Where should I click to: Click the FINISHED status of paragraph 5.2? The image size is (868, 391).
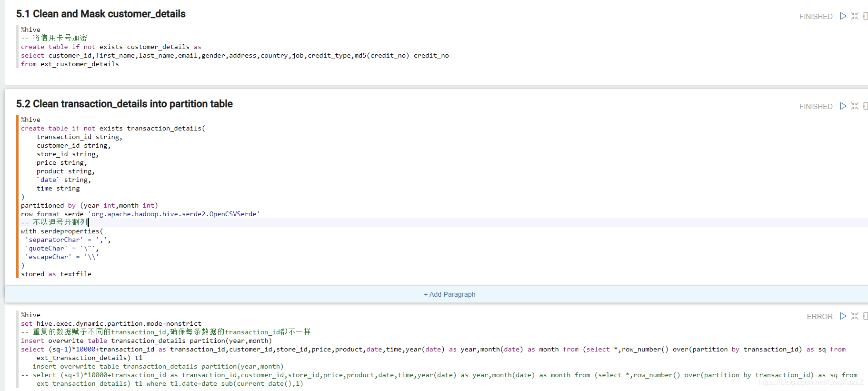tap(816, 106)
